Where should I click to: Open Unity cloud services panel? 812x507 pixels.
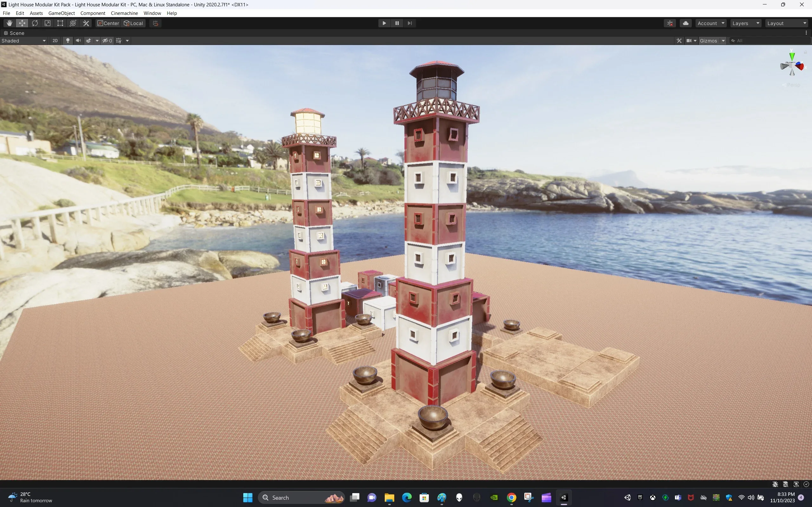(685, 23)
